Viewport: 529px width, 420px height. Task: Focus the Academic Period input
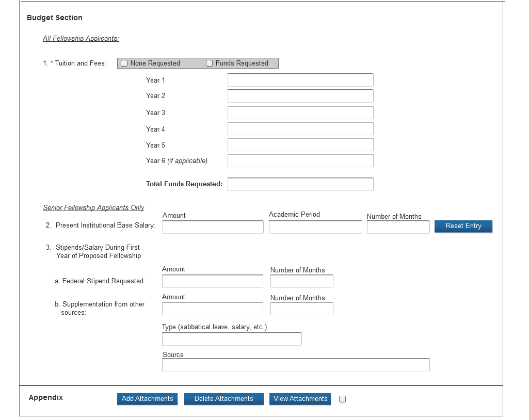(315, 227)
